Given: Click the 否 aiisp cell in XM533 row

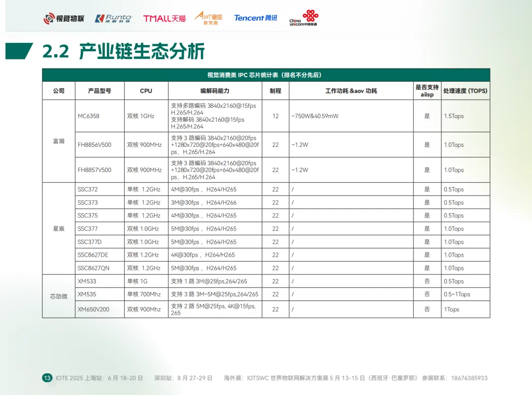Looking at the screenshot, I should 427,281.
